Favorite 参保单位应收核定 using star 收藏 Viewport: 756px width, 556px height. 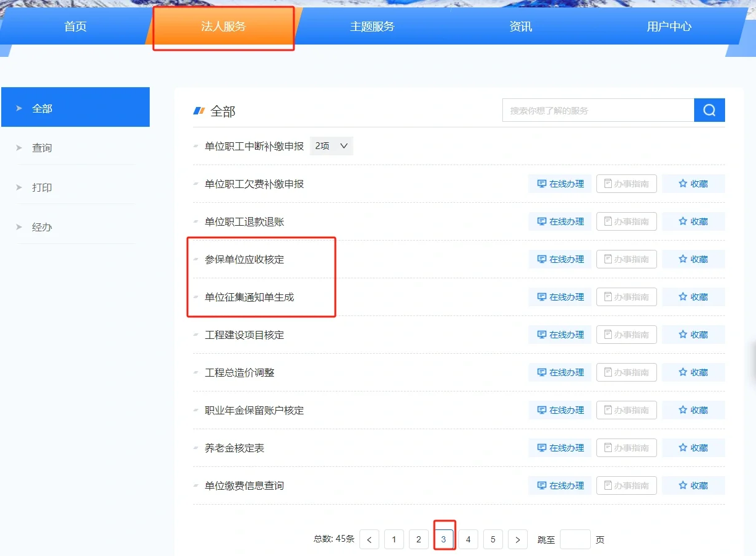click(693, 259)
